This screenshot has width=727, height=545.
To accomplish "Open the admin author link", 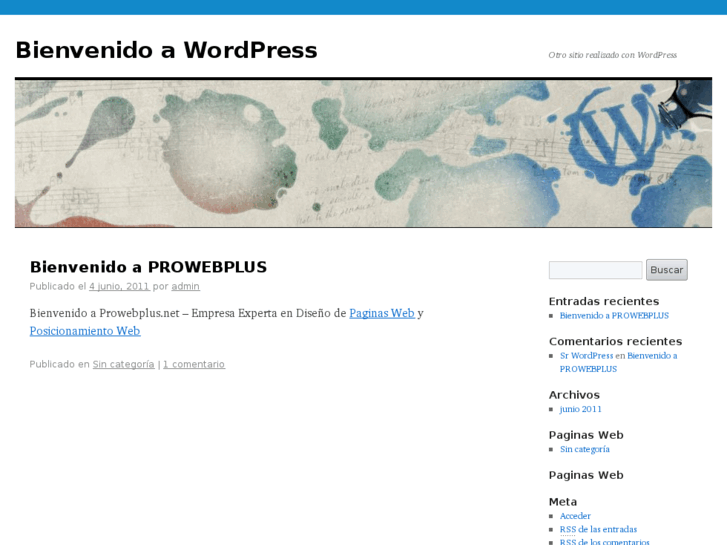I will point(185,286).
